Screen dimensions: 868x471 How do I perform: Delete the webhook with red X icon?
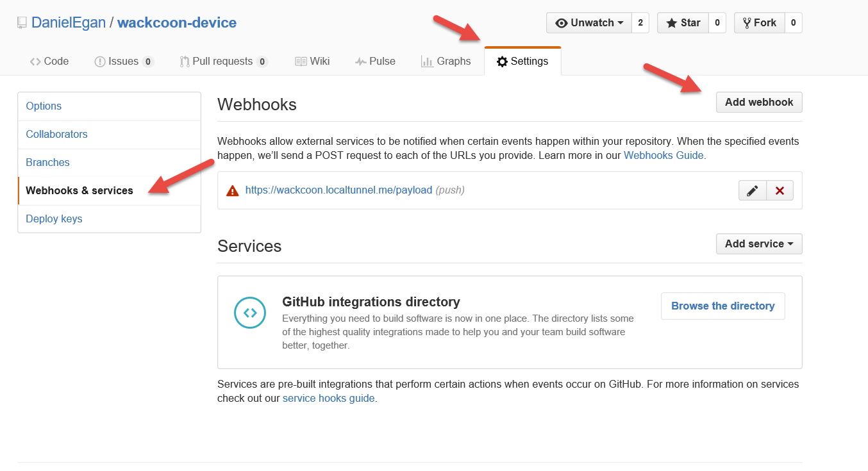(780, 191)
